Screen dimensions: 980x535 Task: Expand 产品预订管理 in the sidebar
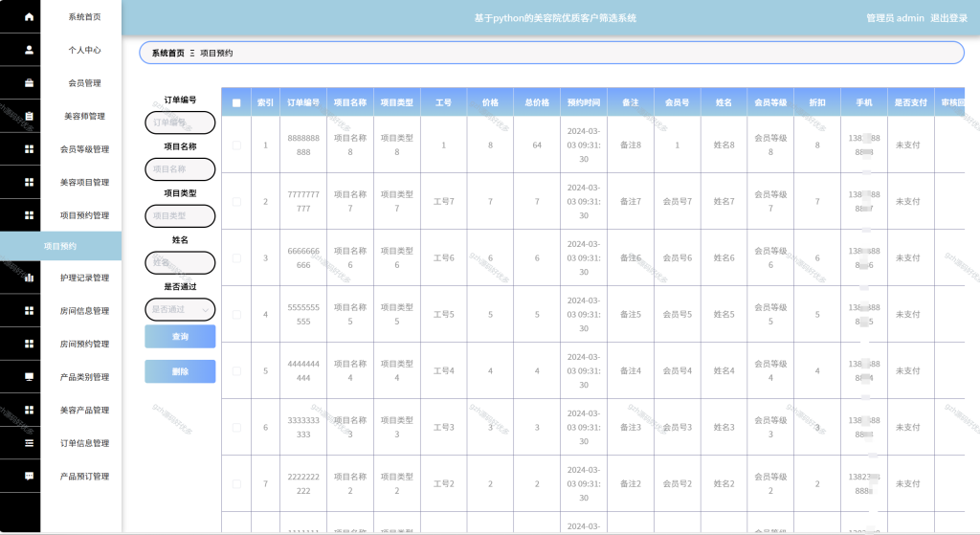(x=84, y=477)
